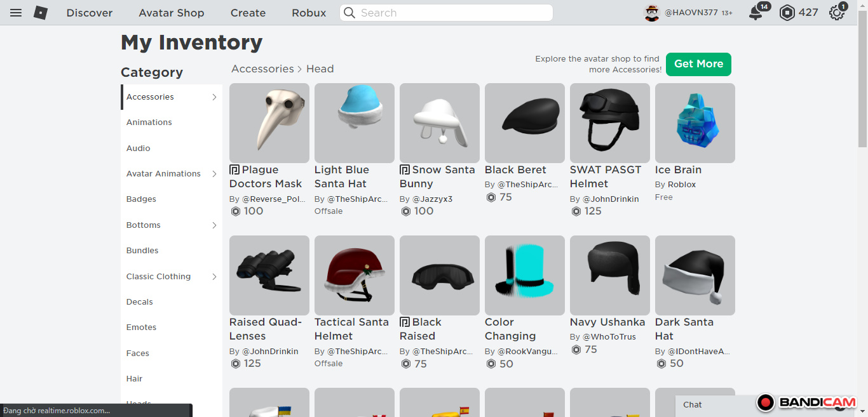868x417 pixels.
Task: Click the Robux balance icon
Action: pyautogui.click(x=787, y=13)
